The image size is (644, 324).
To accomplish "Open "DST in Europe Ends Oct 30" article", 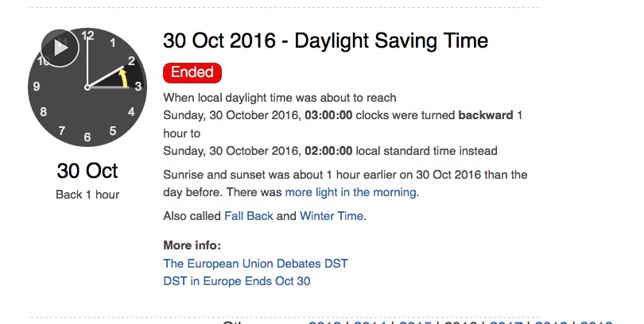I will (236, 280).
